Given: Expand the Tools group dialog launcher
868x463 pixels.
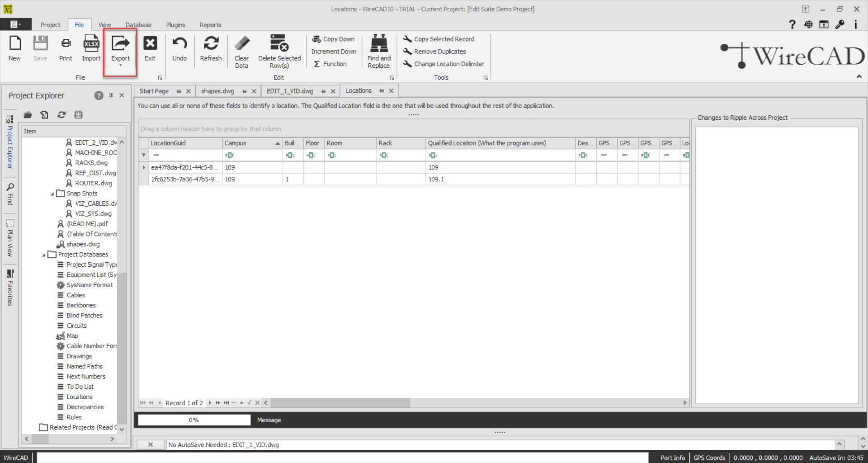Looking at the screenshot, I should [486, 78].
